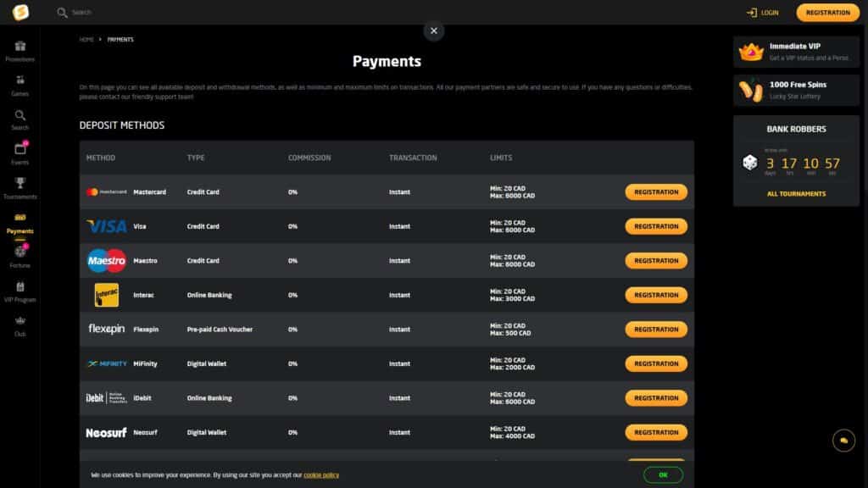This screenshot has width=868, height=488.
Task: Focus the Search input field
Action: point(81,12)
